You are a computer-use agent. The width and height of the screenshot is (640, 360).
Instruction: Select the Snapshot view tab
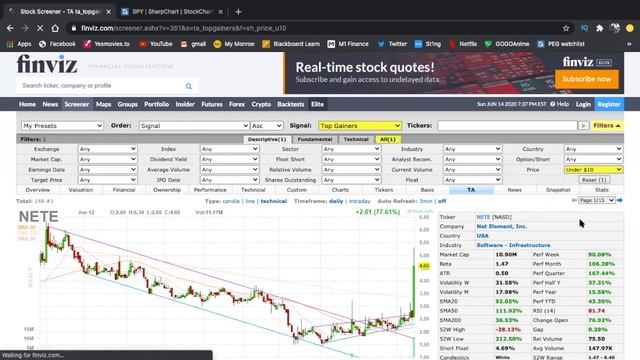[x=558, y=190]
